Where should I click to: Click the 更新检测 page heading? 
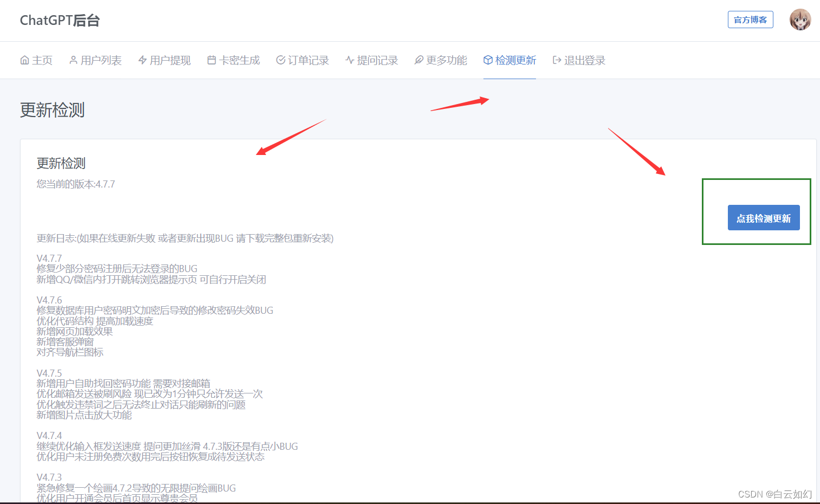[53, 110]
